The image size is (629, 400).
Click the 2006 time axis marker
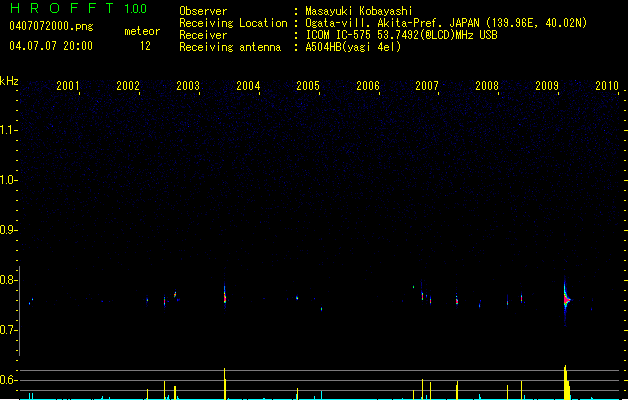tap(368, 86)
